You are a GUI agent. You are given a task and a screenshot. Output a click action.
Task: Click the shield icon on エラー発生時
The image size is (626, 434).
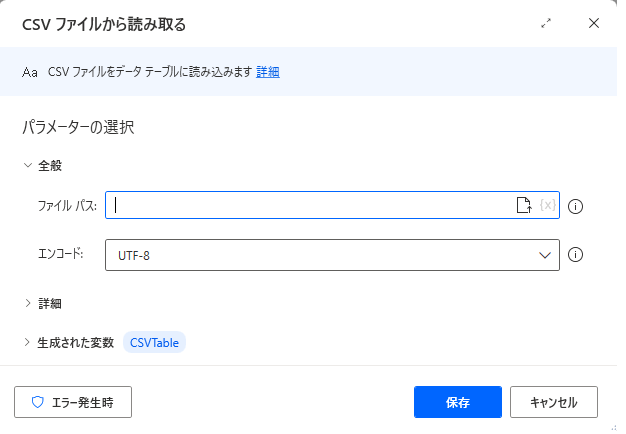pyautogui.click(x=38, y=402)
